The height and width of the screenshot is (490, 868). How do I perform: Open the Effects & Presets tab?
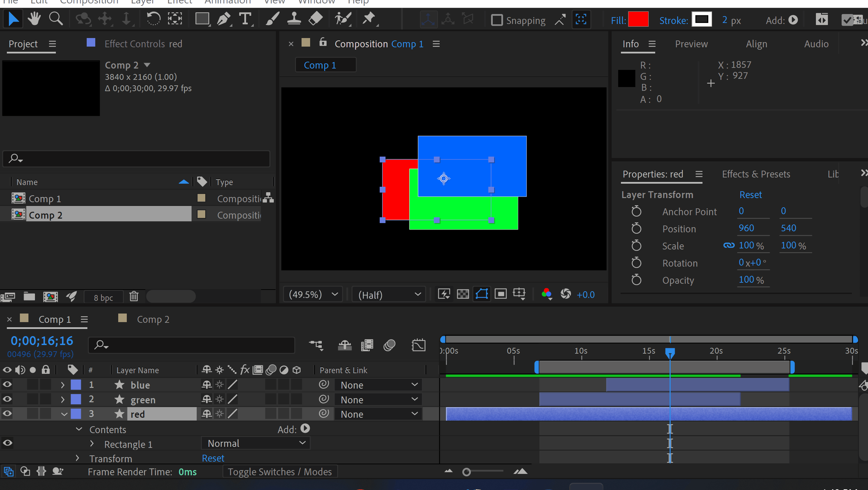point(756,174)
